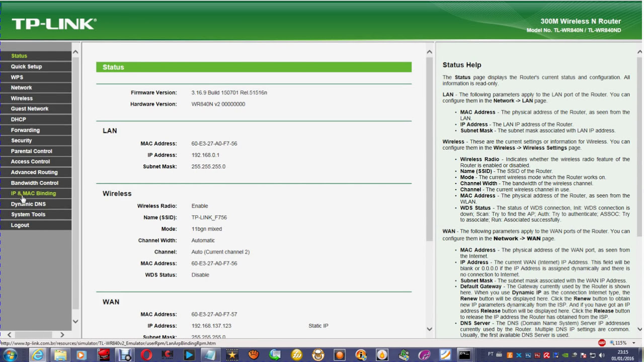The width and height of the screenshot is (644, 362).
Task: Click the notepad taskbar icon
Action: [210, 355]
